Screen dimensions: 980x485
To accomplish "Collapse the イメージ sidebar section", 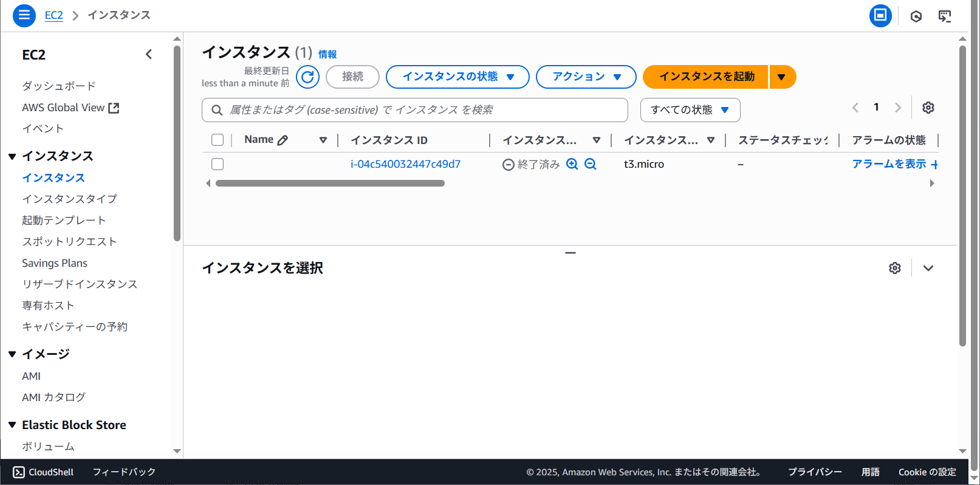I will point(12,354).
